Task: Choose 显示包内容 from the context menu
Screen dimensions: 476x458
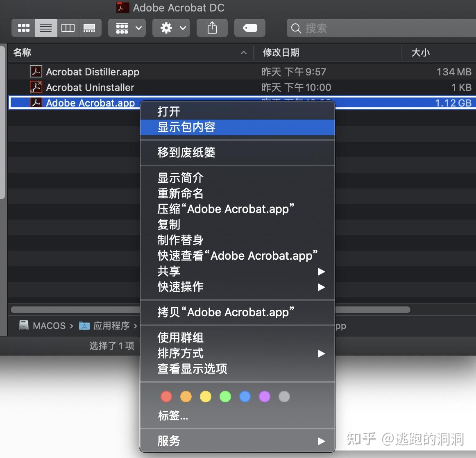Action: [x=238, y=127]
